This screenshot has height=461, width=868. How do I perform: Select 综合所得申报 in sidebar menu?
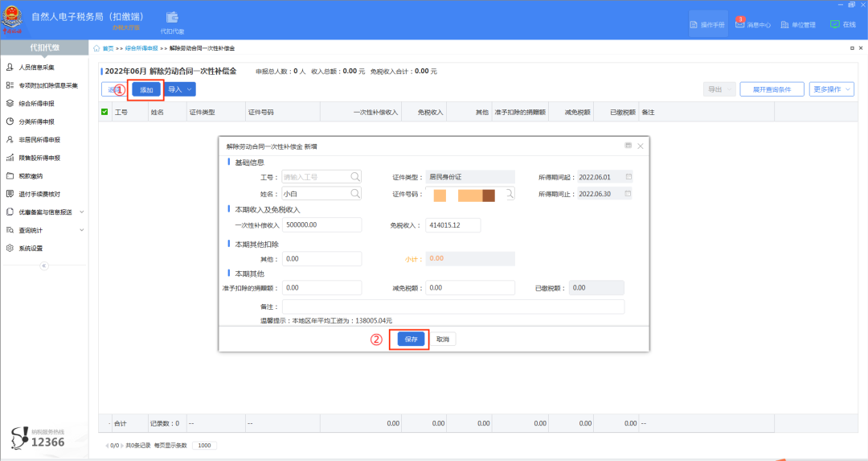41,103
